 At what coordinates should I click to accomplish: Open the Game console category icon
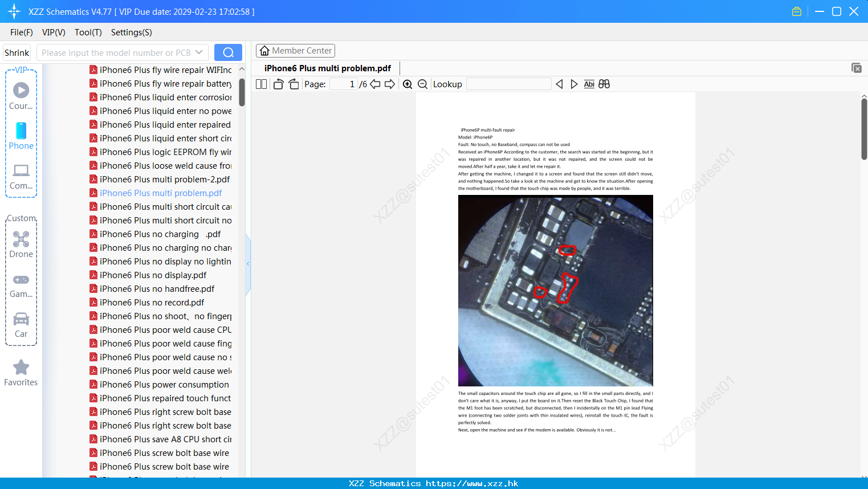click(21, 285)
